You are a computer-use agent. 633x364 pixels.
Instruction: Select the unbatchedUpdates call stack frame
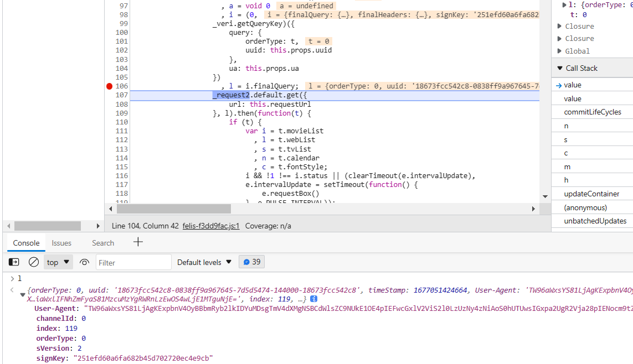592,221
